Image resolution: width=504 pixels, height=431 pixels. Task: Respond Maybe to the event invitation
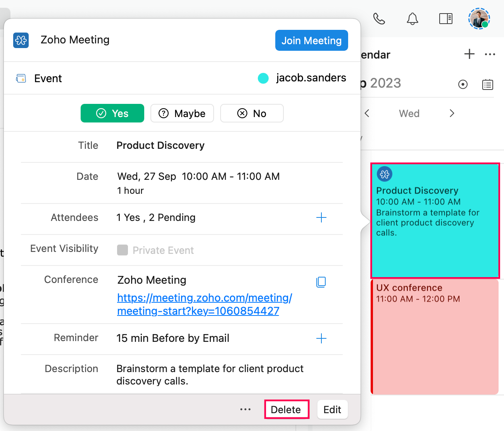click(182, 113)
